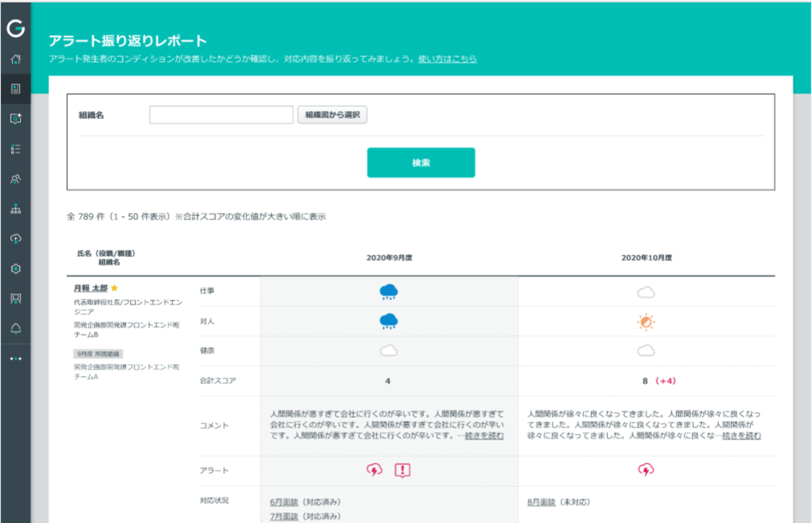Click the storm alert icon for September
The height and width of the screenshot is (523, 812).
tap(374, 470)
